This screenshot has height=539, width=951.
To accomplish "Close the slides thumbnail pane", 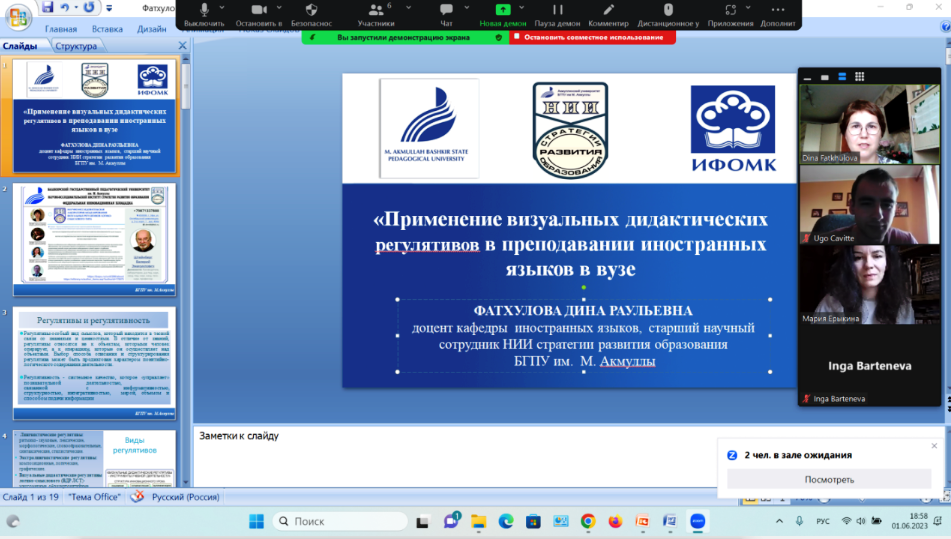I will [182, 46].
